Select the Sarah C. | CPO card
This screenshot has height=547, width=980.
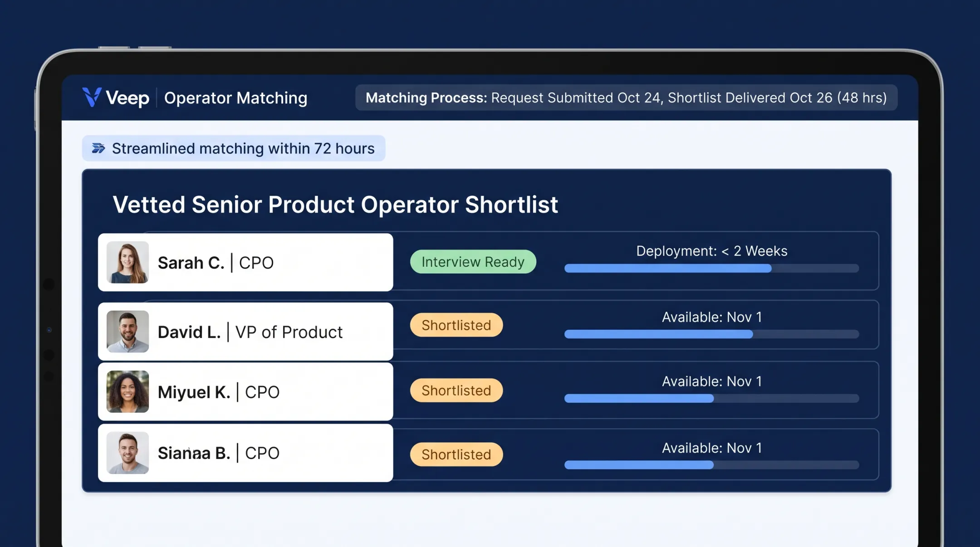coord(245,262)
